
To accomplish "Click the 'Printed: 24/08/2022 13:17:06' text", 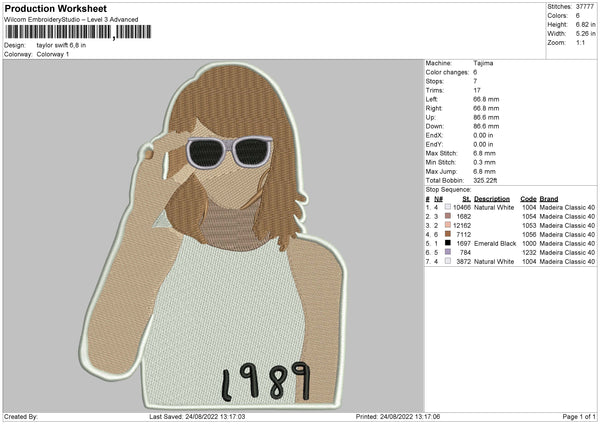I will coord(398,416).
